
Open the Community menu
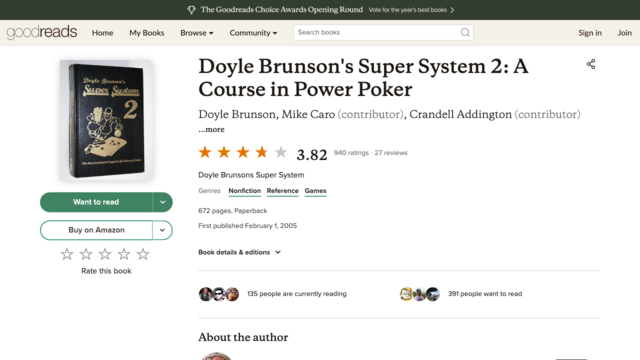[x=253, y=33]
